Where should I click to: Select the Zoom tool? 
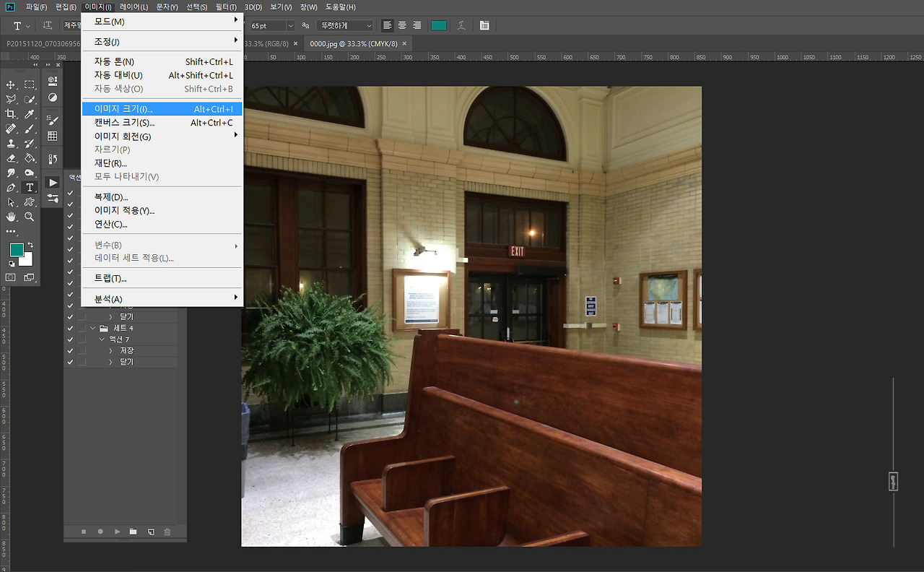click(30, 217)
